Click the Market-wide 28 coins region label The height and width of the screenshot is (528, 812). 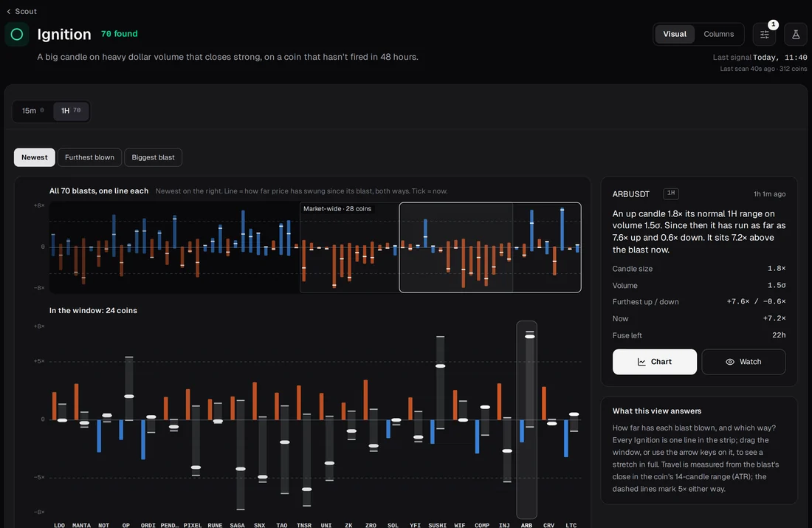337,209
